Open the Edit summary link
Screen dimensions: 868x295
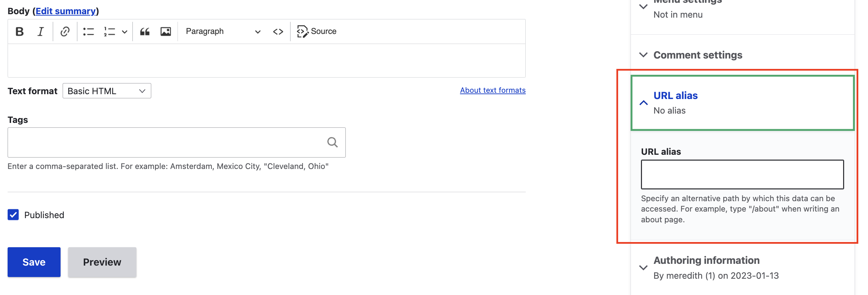66,11
